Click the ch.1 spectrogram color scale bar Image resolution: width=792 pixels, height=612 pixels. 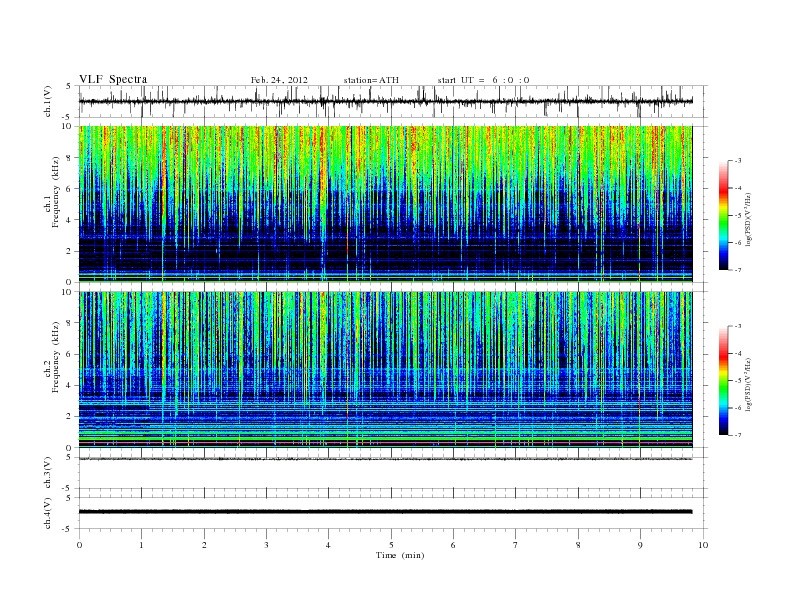(723, 215)
